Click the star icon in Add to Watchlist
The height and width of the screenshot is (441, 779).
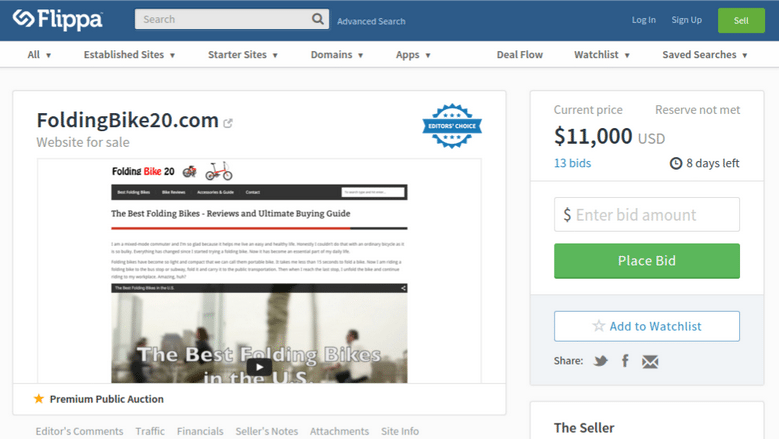(599, 326)
